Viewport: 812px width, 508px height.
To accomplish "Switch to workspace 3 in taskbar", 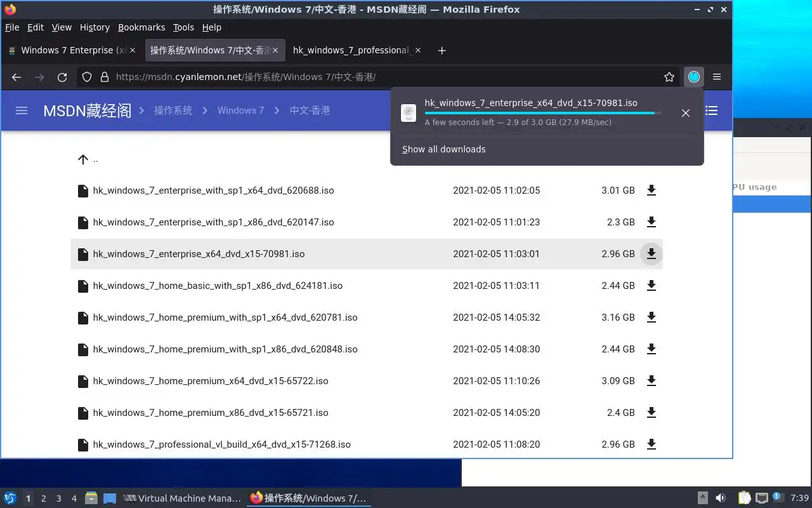I will (x=58, y=498).
